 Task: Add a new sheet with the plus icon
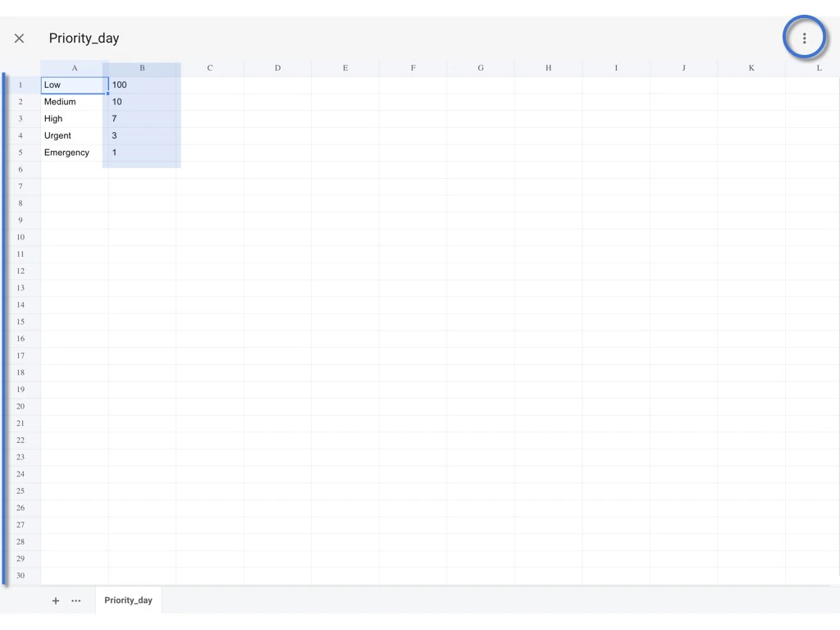click(55, 600)
